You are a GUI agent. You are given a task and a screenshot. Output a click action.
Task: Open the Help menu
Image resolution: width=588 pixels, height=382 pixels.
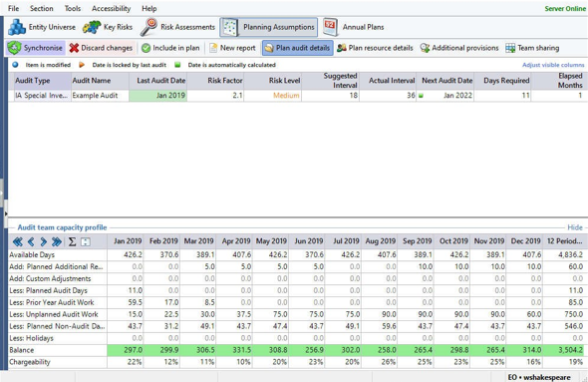[148, 8]
